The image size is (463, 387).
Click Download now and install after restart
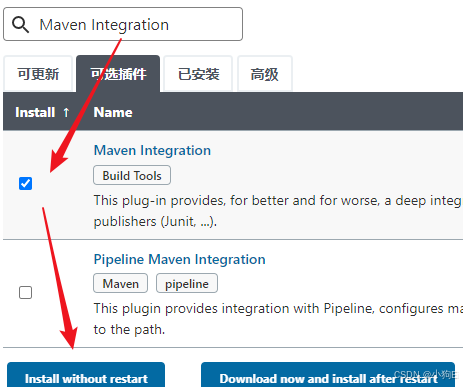(328, 375)
